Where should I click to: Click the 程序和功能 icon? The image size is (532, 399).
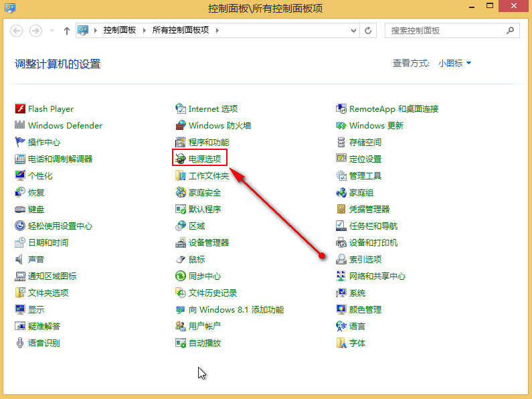(x=181, y=142)
